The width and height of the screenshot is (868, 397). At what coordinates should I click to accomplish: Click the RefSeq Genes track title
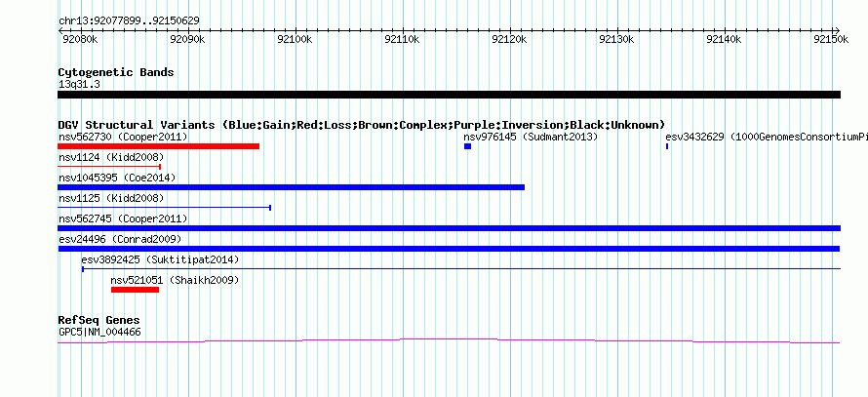[x=99, y=320]
